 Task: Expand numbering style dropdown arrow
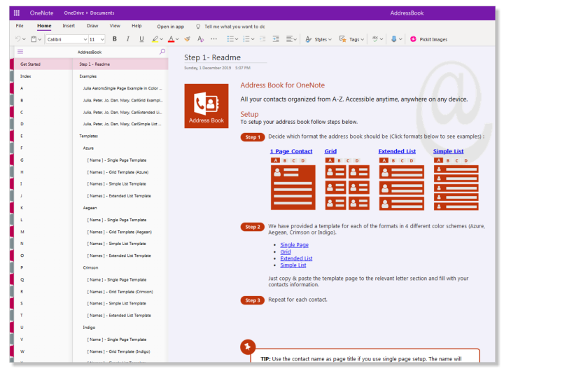(253, 39)
